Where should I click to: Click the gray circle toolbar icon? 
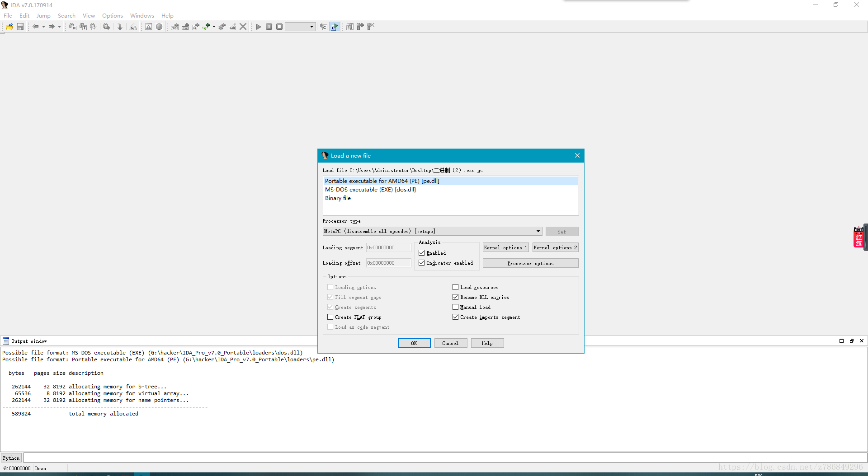pos(159,27)
